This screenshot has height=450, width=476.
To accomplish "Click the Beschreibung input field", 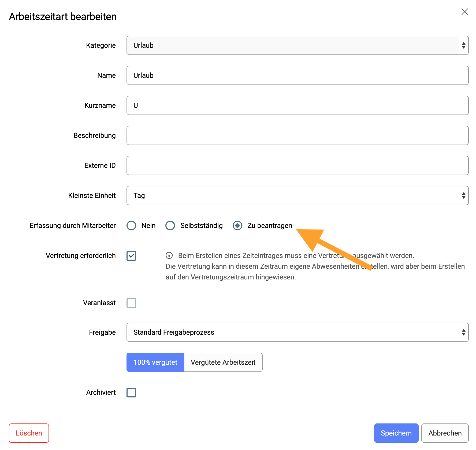I will click(x=297, y=135).
